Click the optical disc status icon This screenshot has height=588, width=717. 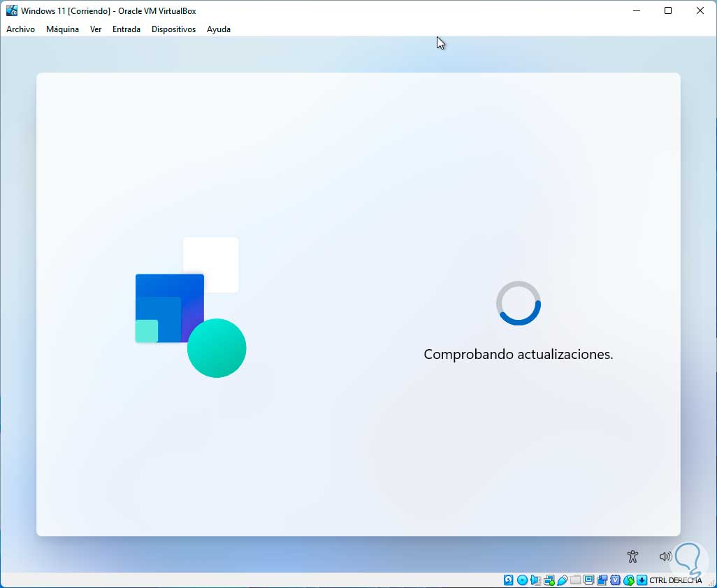tap(522, 580)
